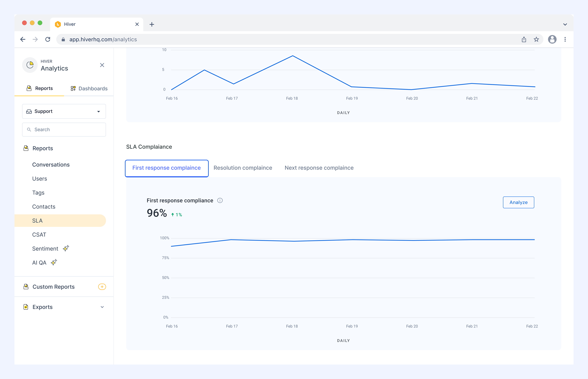Open the Support inbox dropdown
Viewport: 588px width, 379px height.
[64, 111]
